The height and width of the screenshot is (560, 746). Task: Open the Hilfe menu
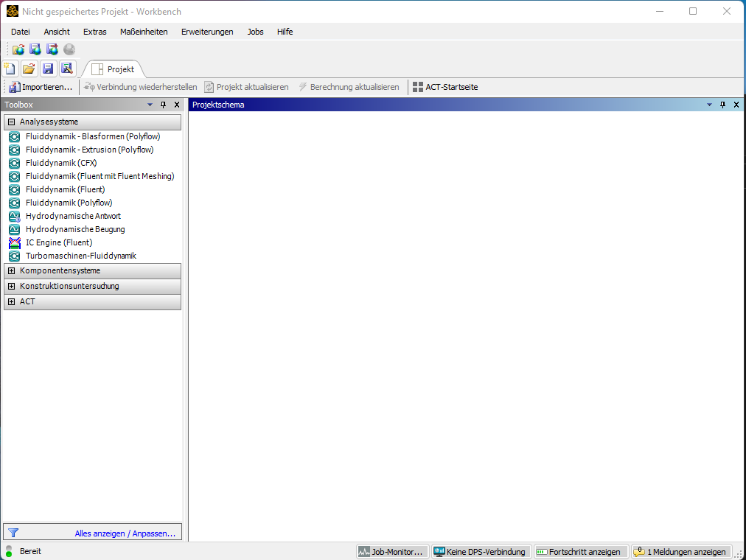tap(285, 32)
